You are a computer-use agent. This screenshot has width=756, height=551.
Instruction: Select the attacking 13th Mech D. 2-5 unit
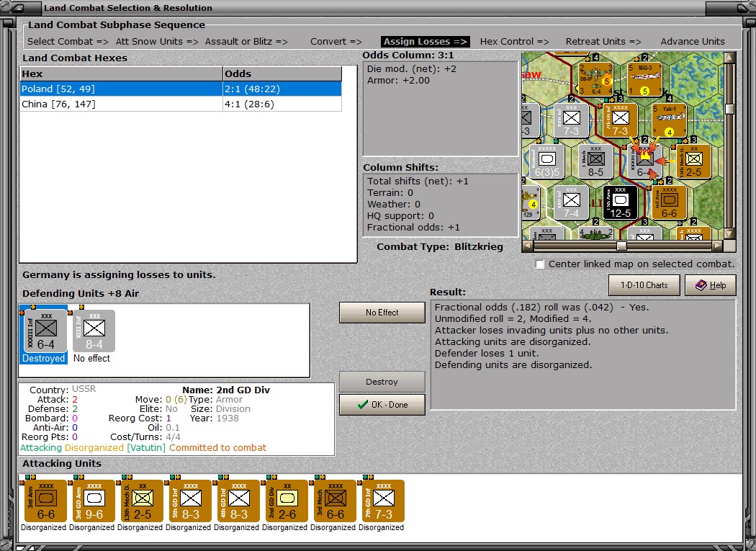[x=143, y=501]
